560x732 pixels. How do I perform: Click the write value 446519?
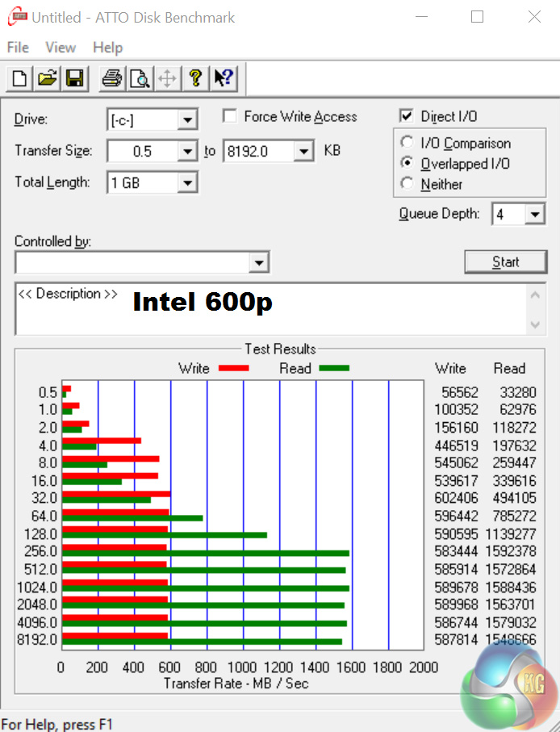click(x=457, y=445)
